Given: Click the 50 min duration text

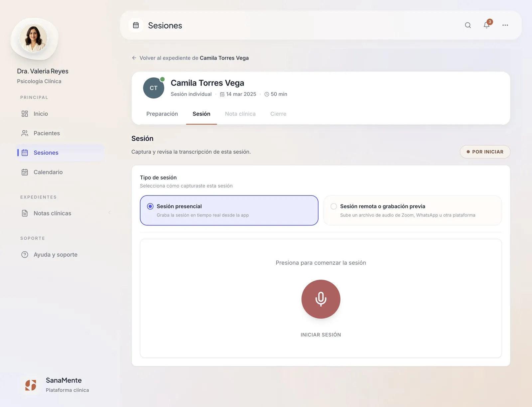Looking at the screenshot, I should pos(276,94).
